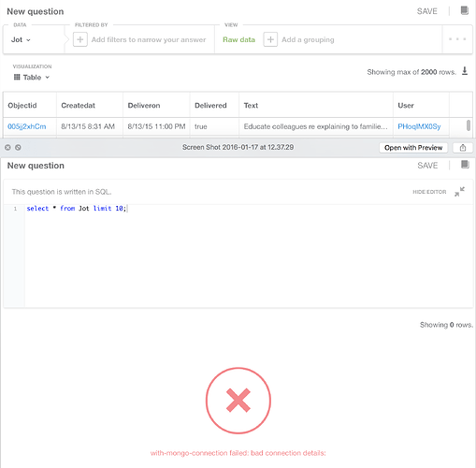Click the second round icon in preview bar
Viewport: 476px width, 468px height.
coord(18,147)
